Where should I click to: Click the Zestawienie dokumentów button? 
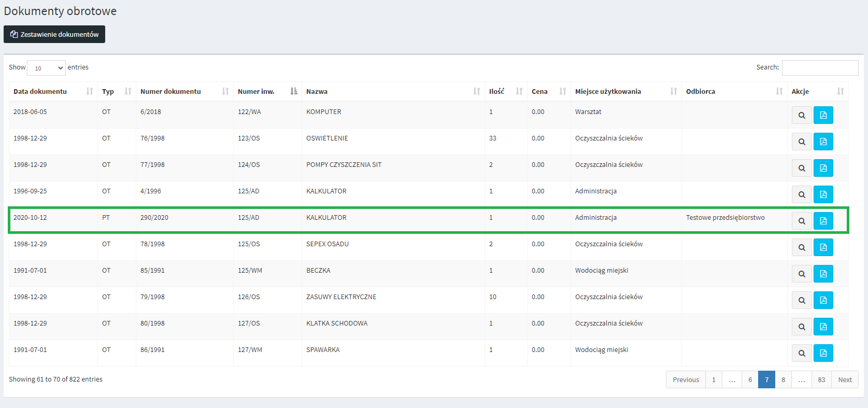[54, 34]
